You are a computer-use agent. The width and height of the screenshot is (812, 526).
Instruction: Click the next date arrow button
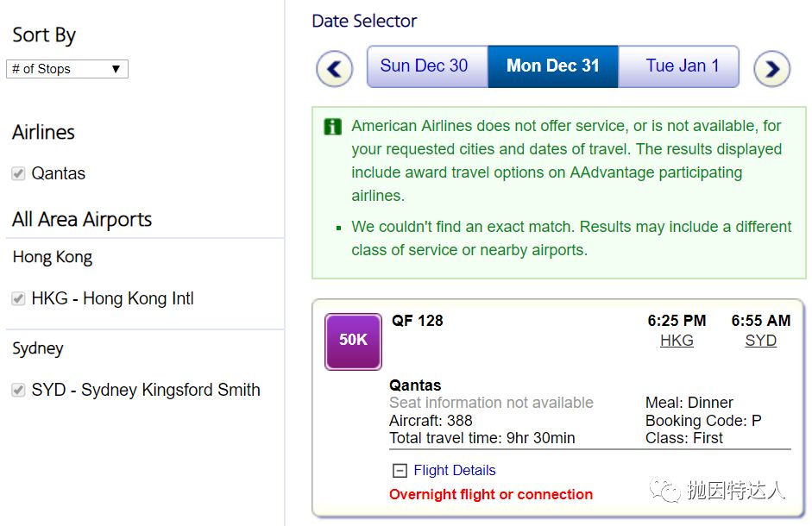coord(771,68)
